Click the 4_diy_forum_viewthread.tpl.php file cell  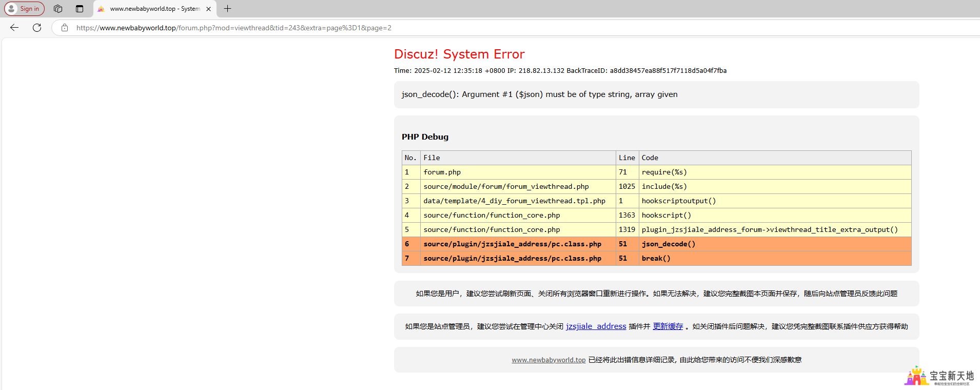(518, 201)
